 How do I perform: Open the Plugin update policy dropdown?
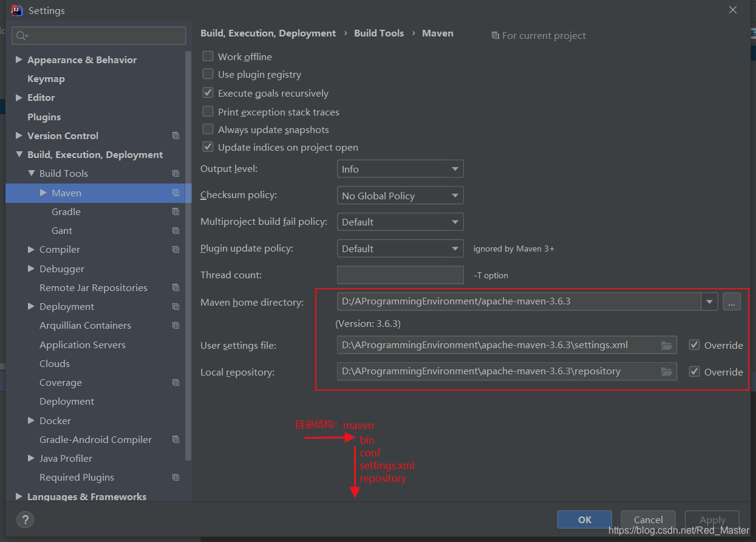pyautogui.click(x=400, y=249)
